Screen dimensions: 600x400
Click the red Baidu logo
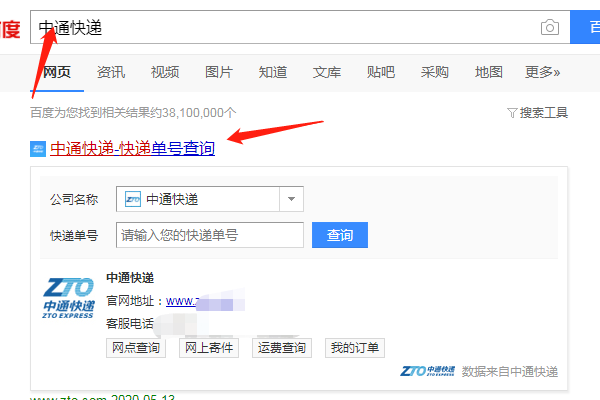10,29
